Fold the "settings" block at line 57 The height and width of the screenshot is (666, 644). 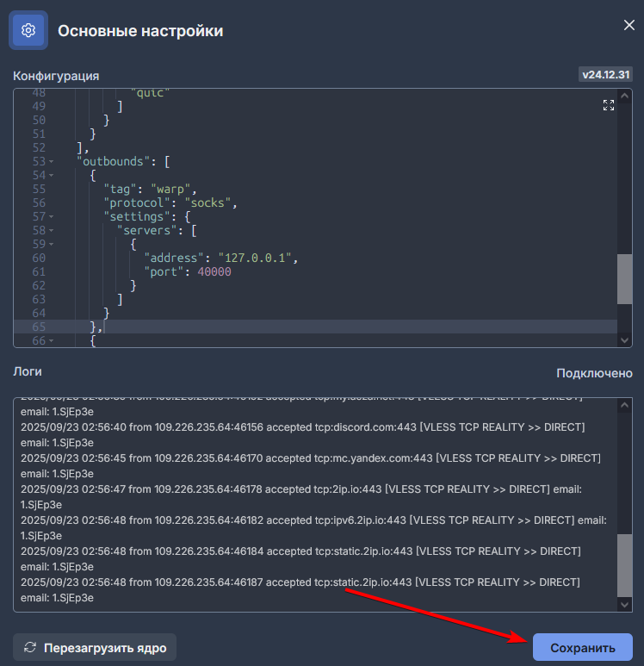pos(51,217)
